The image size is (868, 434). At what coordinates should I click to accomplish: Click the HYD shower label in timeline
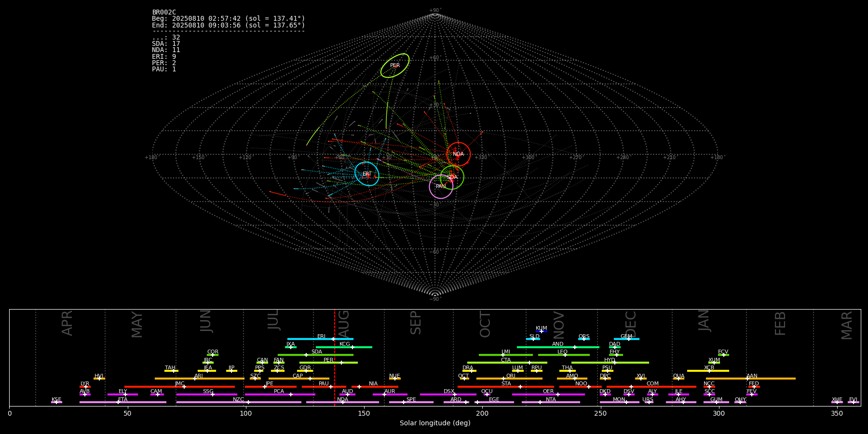pos(610,360)
